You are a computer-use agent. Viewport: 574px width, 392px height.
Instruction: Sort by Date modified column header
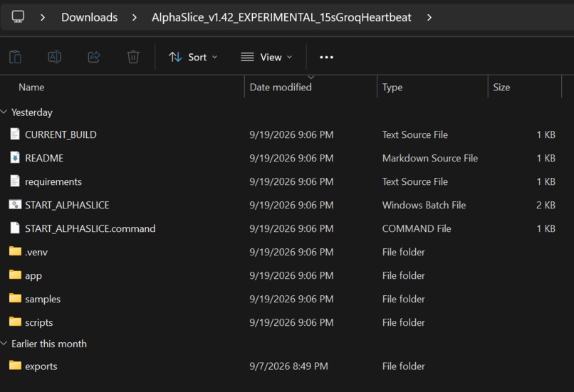281,87
